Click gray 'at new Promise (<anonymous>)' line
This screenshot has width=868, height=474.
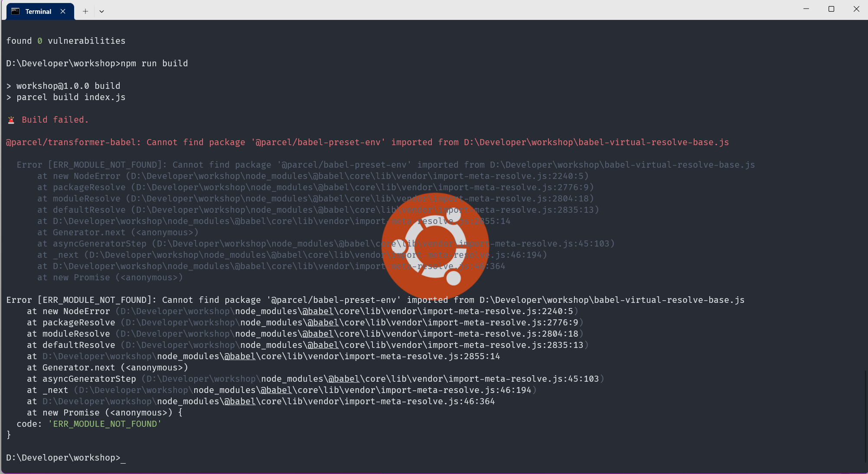110,277
